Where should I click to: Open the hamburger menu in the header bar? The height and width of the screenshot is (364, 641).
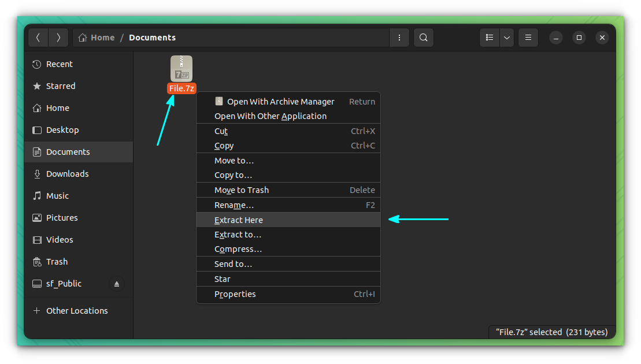(x=528, y=37)
